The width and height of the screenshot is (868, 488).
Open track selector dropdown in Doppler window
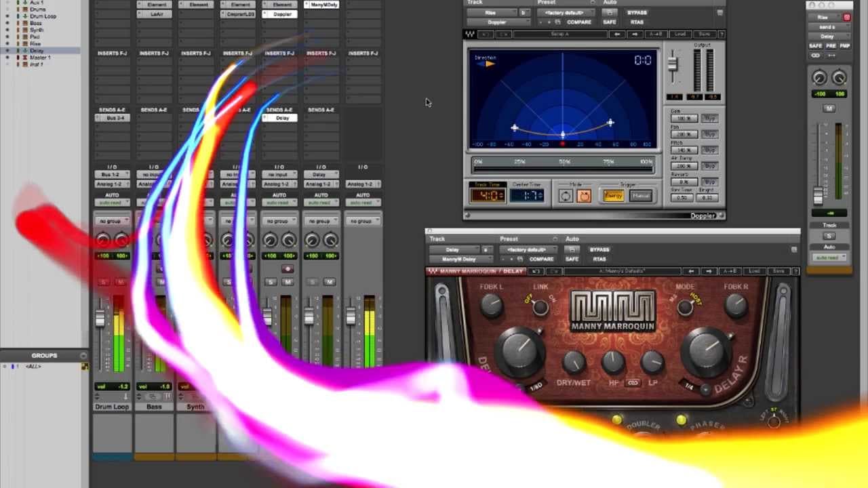pyautogui.click(x=490, y=13)
